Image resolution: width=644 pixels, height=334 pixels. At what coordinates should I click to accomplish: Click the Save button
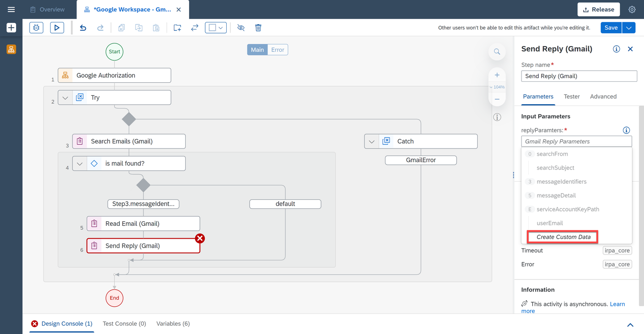click(x=611, y=28)
